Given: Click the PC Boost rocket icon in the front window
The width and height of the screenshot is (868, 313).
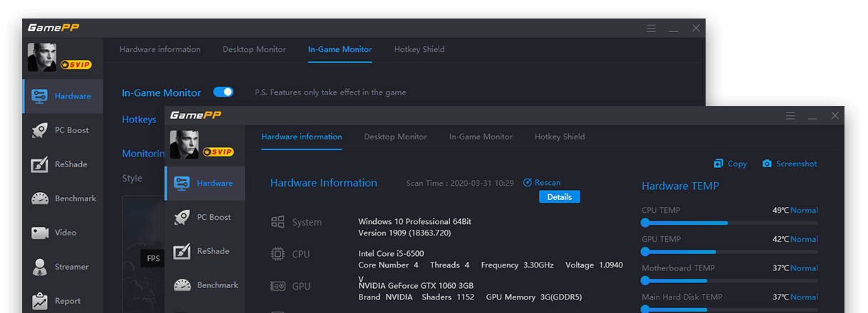Looking at the screenshot, I should (x=182, y=217).
